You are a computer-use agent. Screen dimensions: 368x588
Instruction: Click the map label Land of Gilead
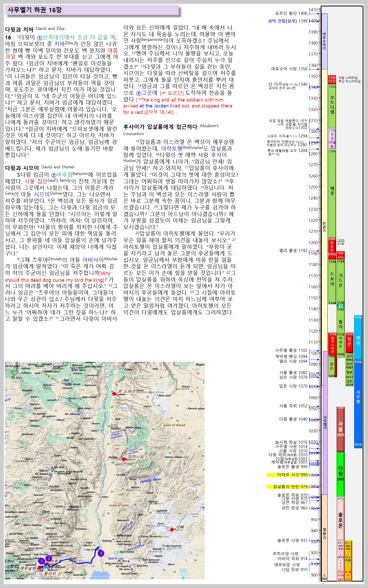(174, 425)
